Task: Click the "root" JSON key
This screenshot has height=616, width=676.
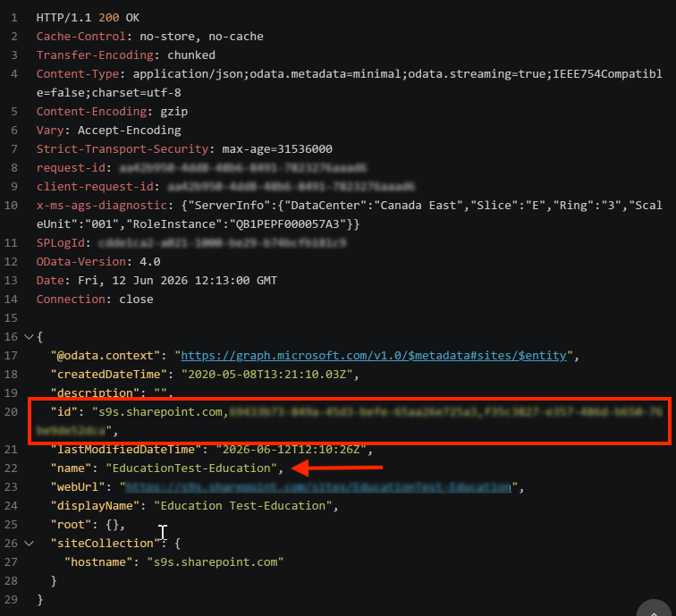Action: 72,525
